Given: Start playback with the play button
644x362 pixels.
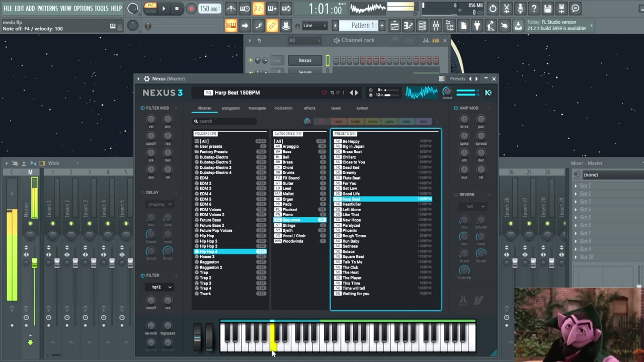Looking at the screenshot, I should (x=164, y=9).
